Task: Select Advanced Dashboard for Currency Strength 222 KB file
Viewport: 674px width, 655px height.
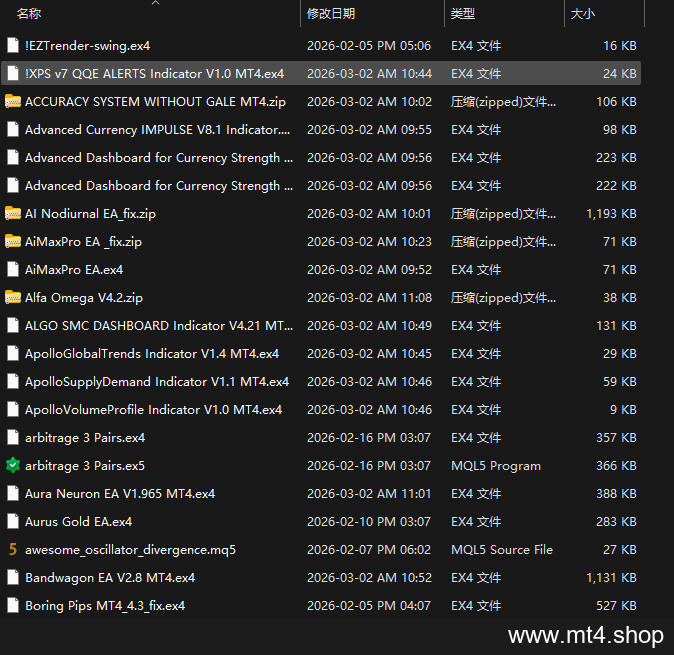Action: 159,185
